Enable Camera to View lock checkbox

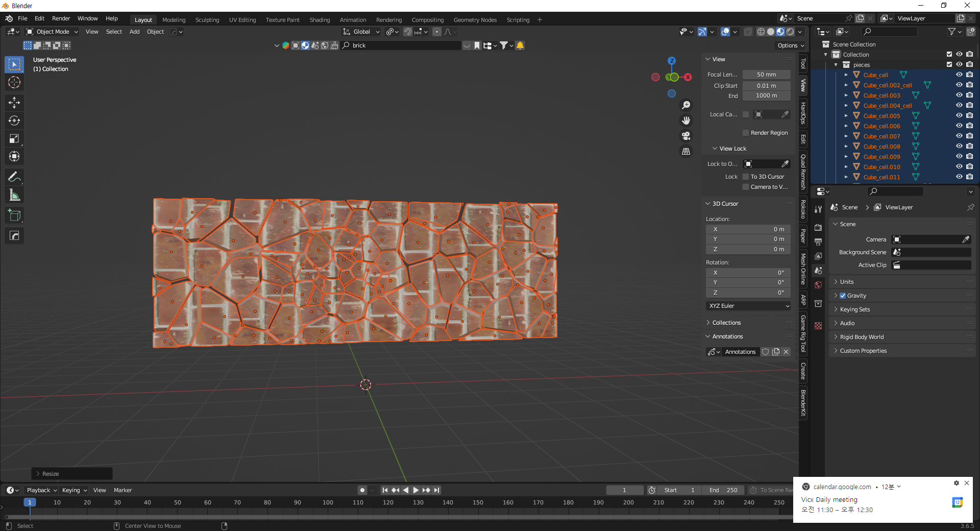[746, 187]
